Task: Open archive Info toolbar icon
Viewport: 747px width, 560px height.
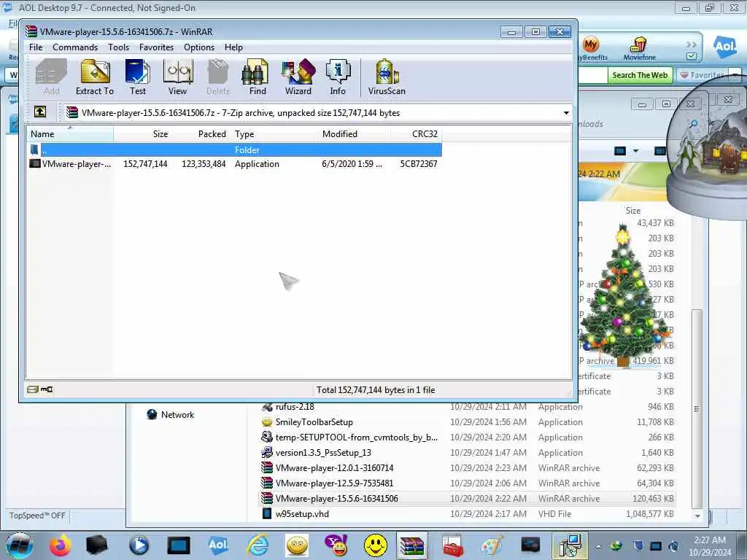Action: click(338, 77)
